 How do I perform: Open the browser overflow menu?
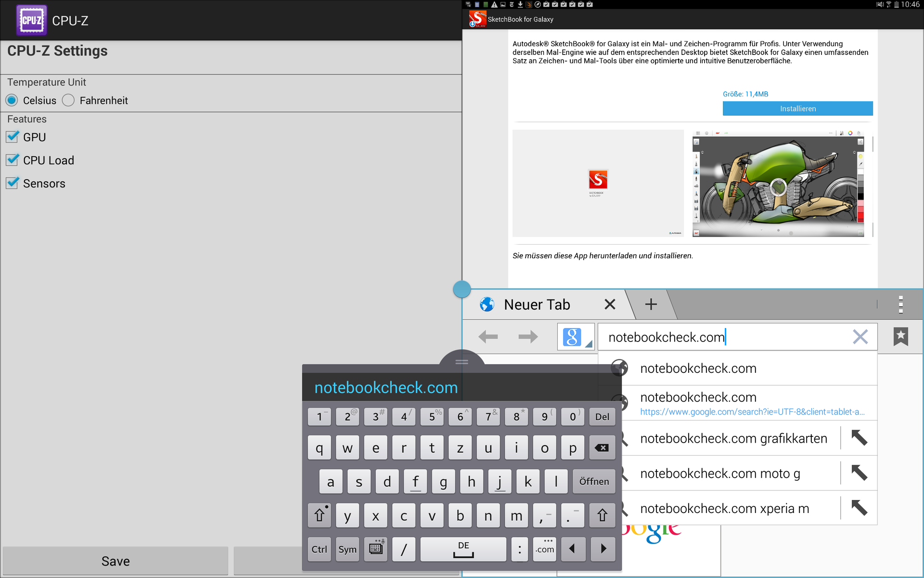900,304
